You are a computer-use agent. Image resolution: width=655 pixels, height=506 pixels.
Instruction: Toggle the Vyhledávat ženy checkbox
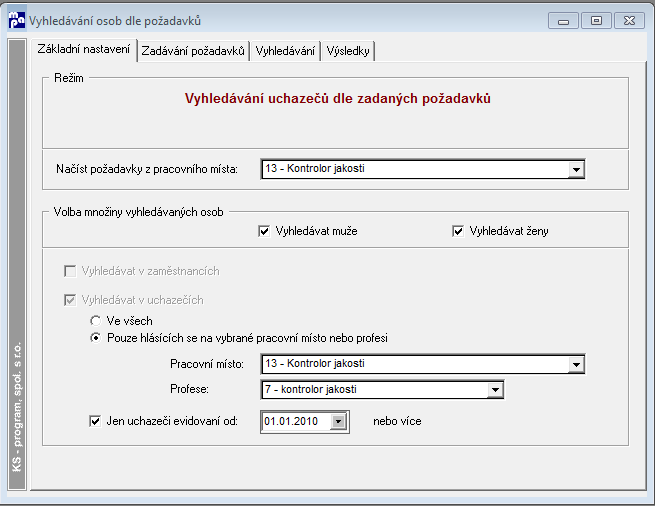tap(458, 231)
